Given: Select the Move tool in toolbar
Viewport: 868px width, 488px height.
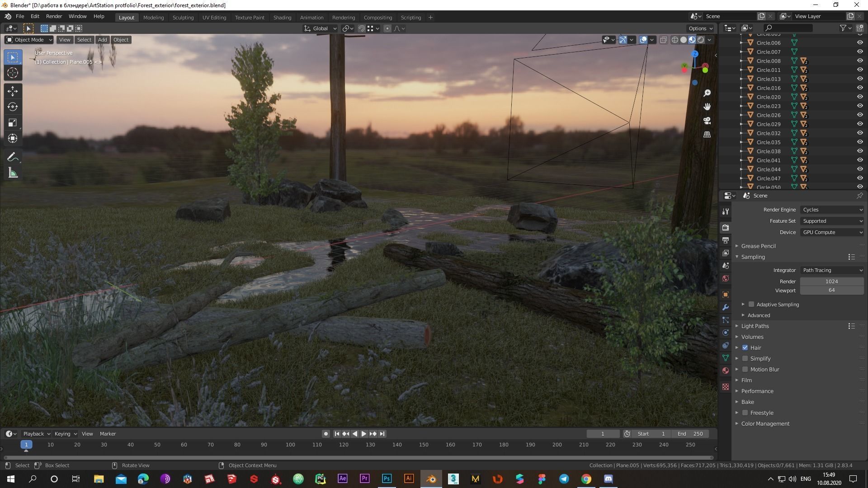Looking at the screenshot, I should tap(13, 91).
